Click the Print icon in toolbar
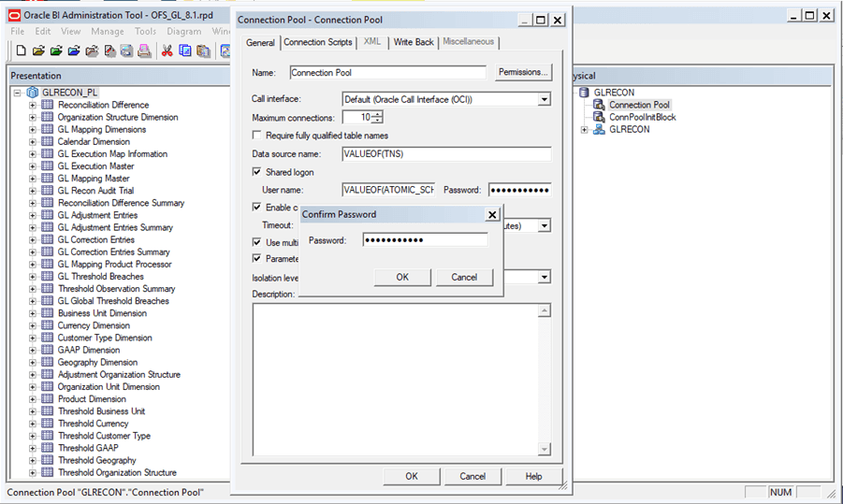843x504 pixels. [x=145, y=51]
